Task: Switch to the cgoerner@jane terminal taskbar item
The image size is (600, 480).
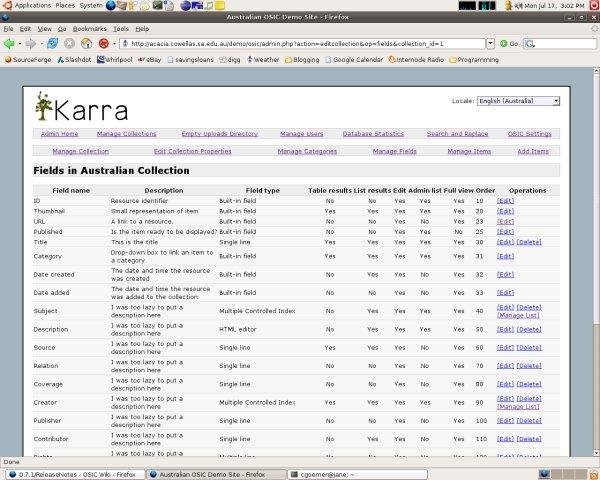Action: coord(357,475)
